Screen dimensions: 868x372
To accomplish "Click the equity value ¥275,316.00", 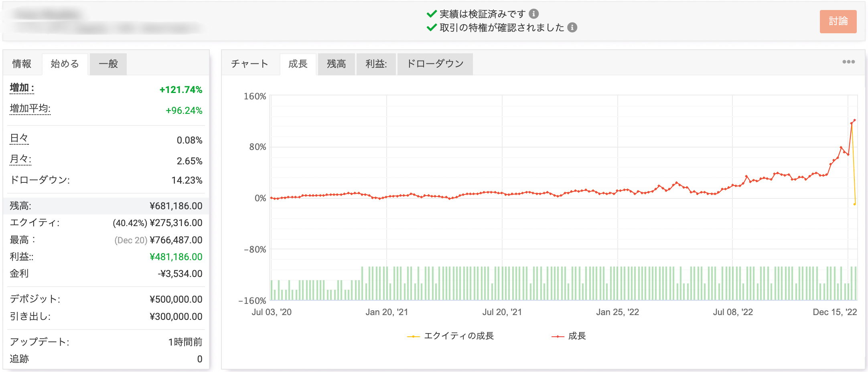I will (x=176, y=223).
